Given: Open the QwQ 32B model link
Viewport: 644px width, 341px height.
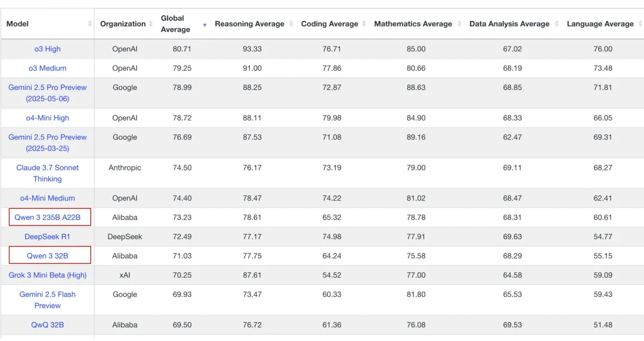Looking at the screenshot, I should click(x=47, y=325).
